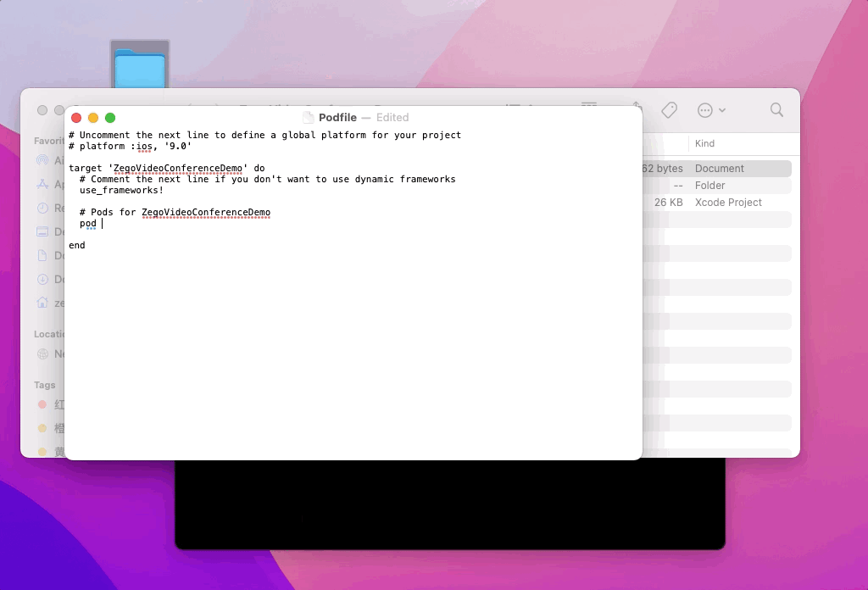Click the "# platform :ios, '9.0'" line
This screenshot has width=868, height=590.
(x=130, y=146)
